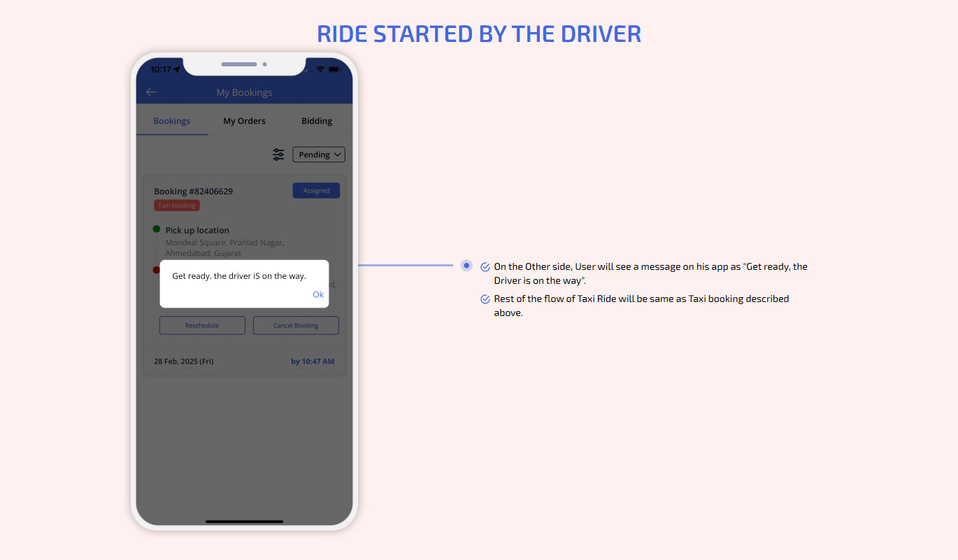Viewport: 958px width, 560px height.
Task: Expand the Pending status dropdown
Action: pyautogui.click(x=318, y=155)
